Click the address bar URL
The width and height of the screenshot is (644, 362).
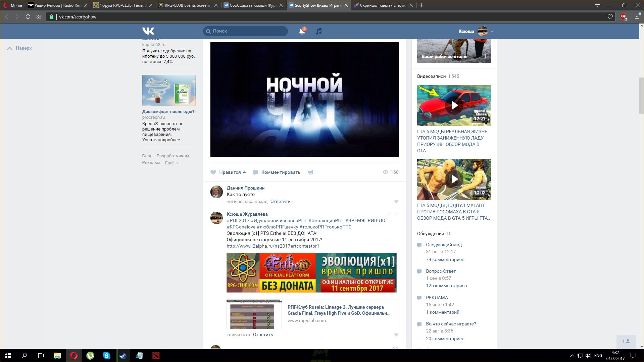(x=78, y=17)
